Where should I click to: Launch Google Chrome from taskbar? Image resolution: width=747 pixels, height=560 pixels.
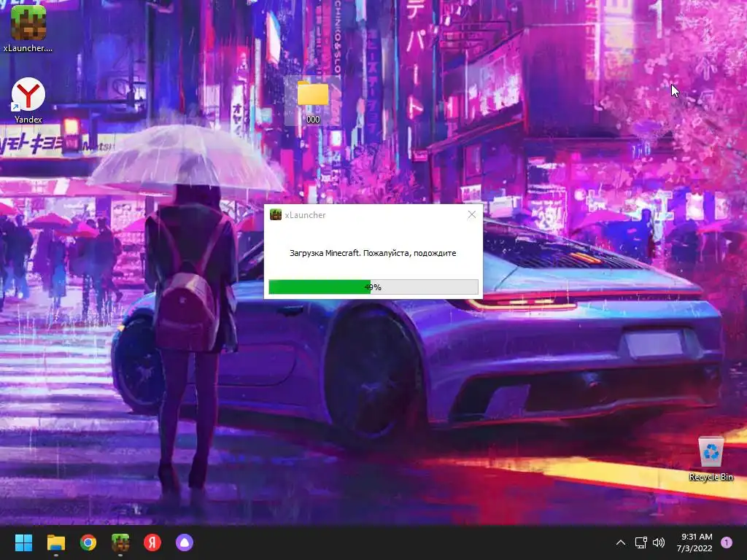point(88,542)
